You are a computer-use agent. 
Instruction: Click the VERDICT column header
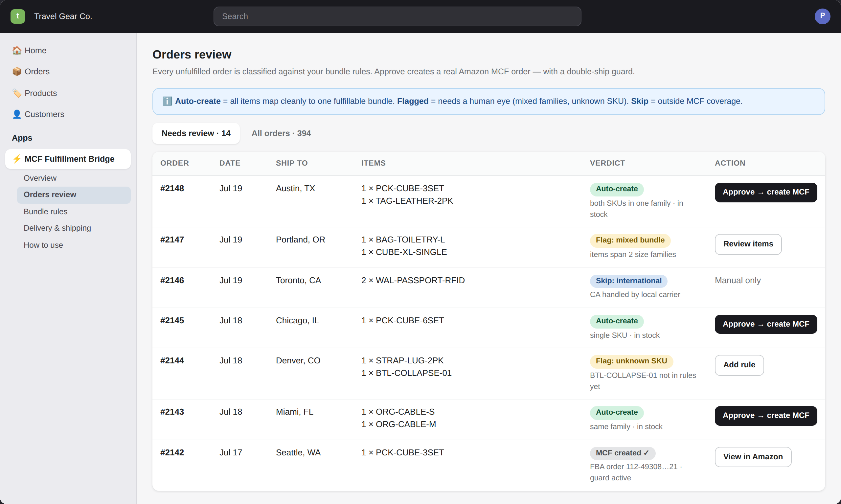607,163
